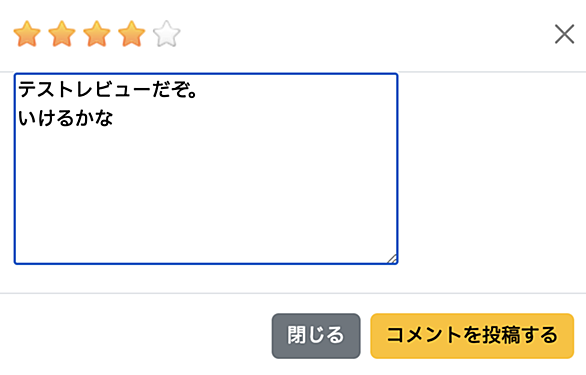Viewport: 586px width, 375px height.
Task: Click the る character in いけるかな
Action: [65, 118]
